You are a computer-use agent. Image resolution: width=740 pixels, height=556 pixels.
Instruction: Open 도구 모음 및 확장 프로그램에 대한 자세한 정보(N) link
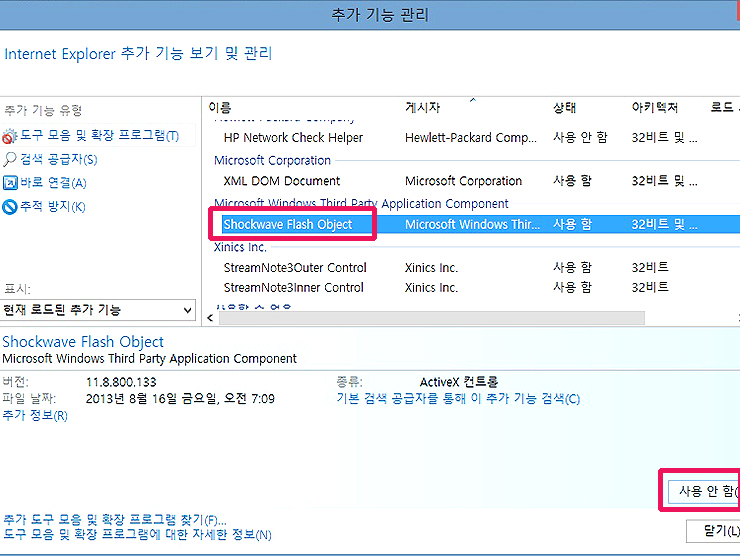[x=137, y=534]
